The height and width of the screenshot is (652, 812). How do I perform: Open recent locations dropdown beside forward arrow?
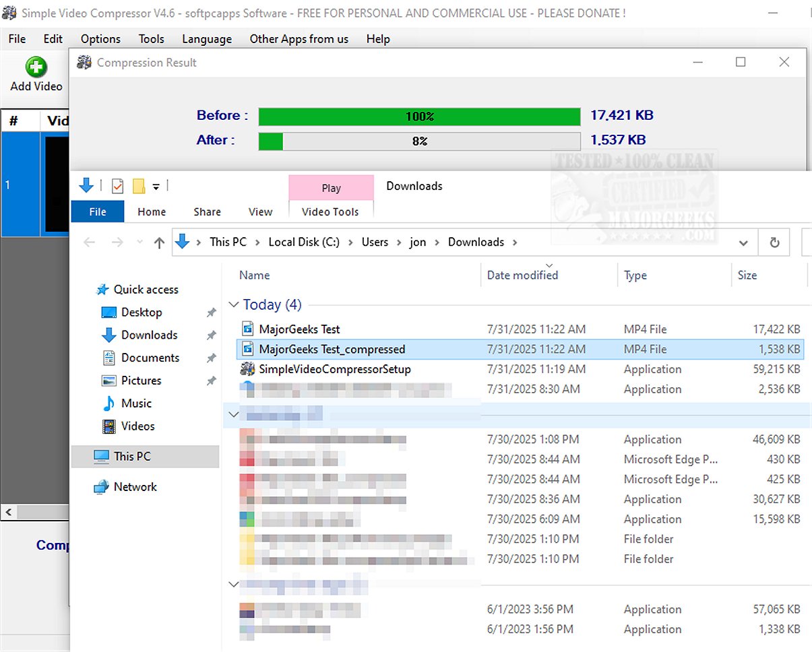[x=139, y=242]
